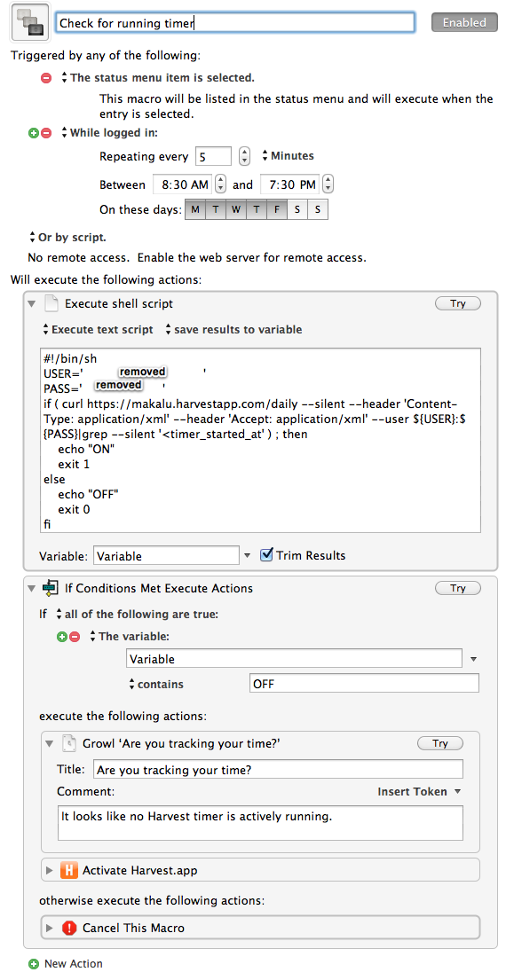Image resolution: width=514 pixels, height=980 pixels.
Task: Toggle the Trim Results checkbox
Action: pos(266,554)
